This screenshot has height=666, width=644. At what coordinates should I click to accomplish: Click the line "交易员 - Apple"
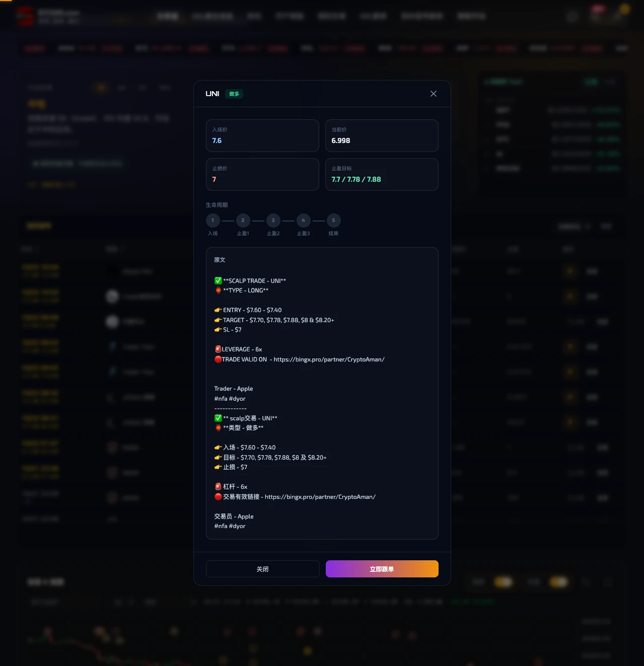tap(234, 516)
